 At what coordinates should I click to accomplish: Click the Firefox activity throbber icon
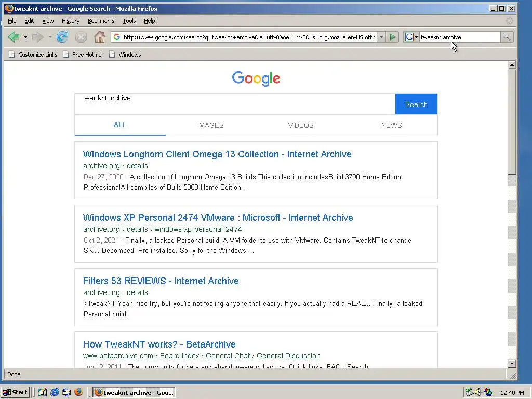click(509, 21)
